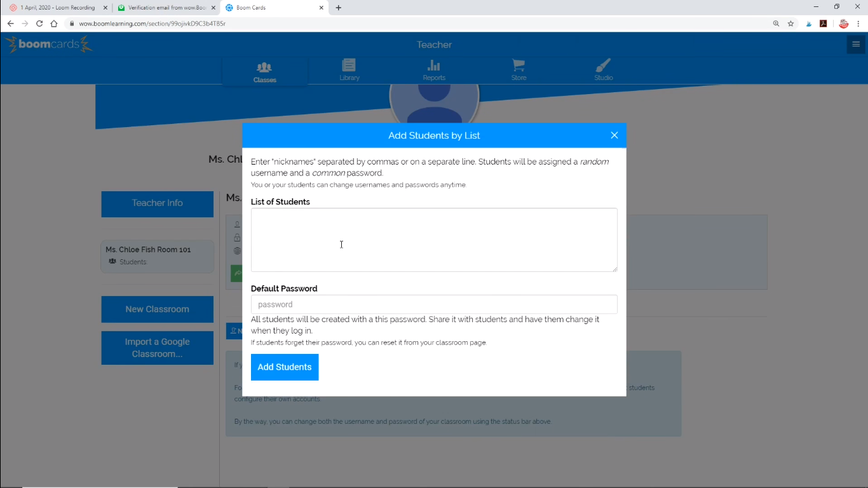Click the user profile avatar
Viewport: 868px width, 488px height.
tap(434, 105)
